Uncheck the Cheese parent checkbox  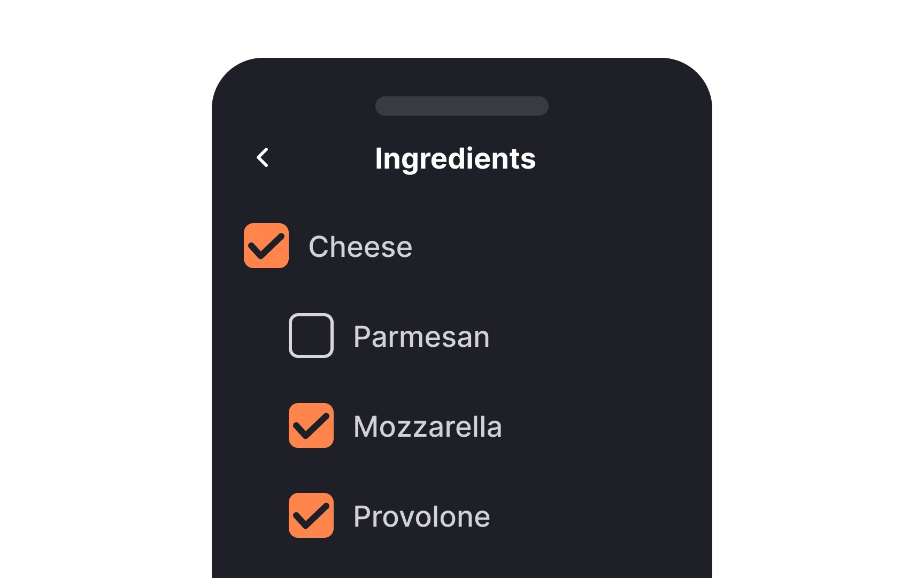click(266, 246)
